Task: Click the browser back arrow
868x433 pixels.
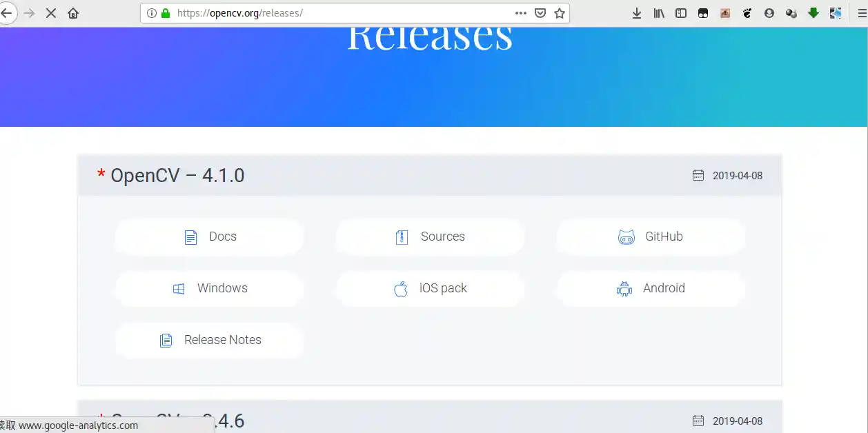Action: pos(6,13)
